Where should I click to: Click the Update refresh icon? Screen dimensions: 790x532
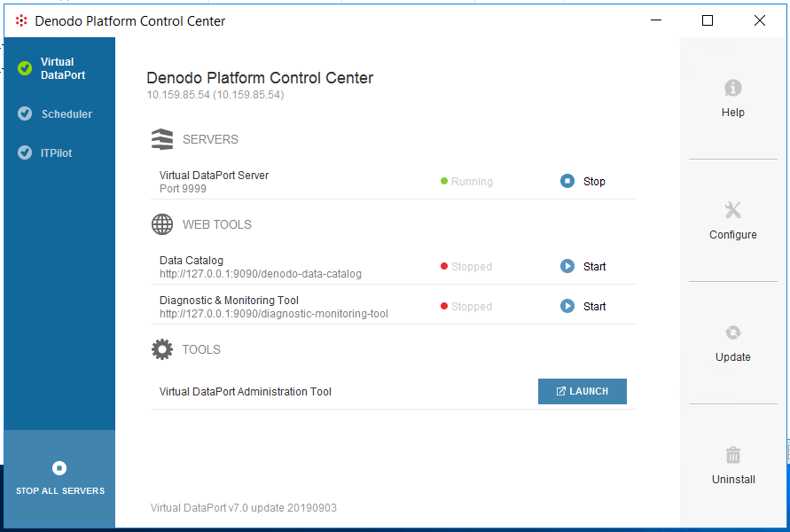(733, 332)
